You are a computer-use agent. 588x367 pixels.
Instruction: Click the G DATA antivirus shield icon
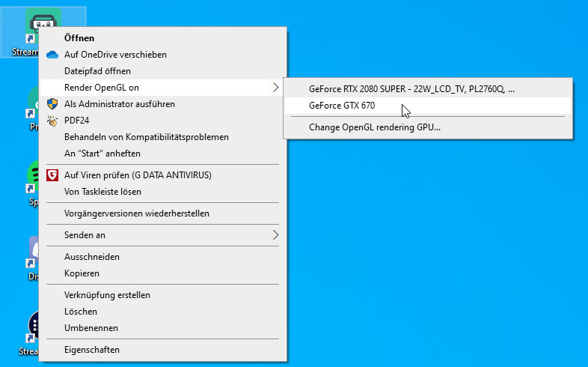[52, 175]
